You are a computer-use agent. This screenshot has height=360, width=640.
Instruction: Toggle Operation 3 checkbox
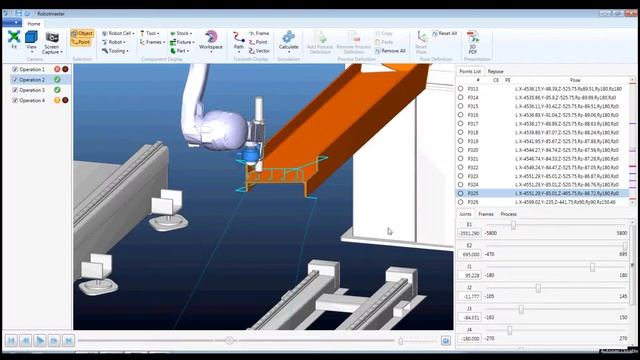point(15,90)
